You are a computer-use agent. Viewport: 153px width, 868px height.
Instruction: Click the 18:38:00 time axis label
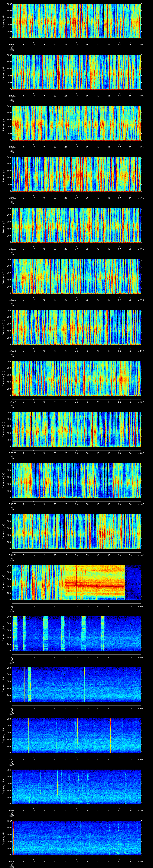tap(12, 402)
